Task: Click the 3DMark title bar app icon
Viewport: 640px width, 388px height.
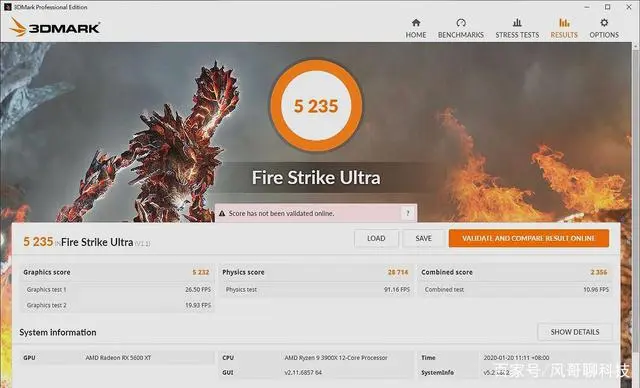Action: pyautogui.click(x=7, y=7)
